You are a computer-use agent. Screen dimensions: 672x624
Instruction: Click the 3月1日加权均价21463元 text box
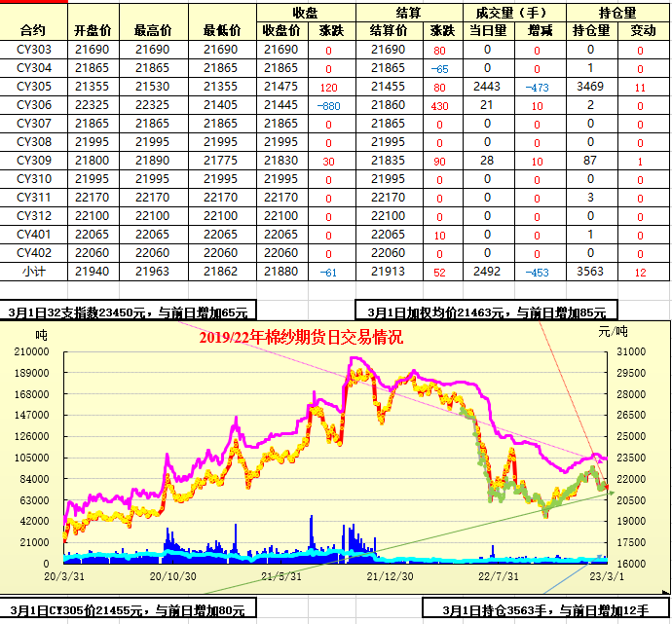(487, 312)
